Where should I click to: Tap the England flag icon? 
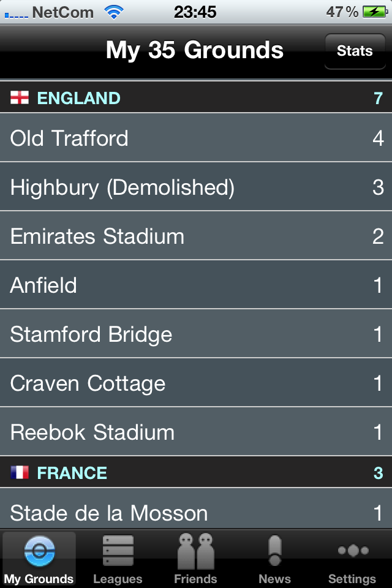tap(20, 98)
